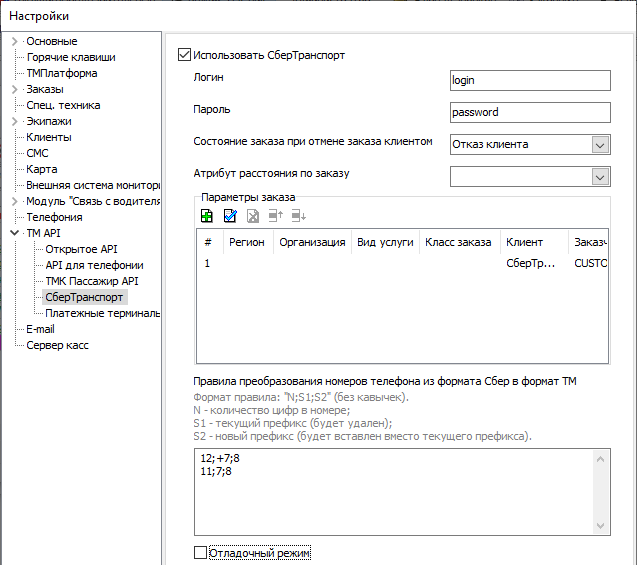Viewport: 637px width, 565px height.
Task: Click the edit order parameter icon
Action: click(x=230, y=216)
